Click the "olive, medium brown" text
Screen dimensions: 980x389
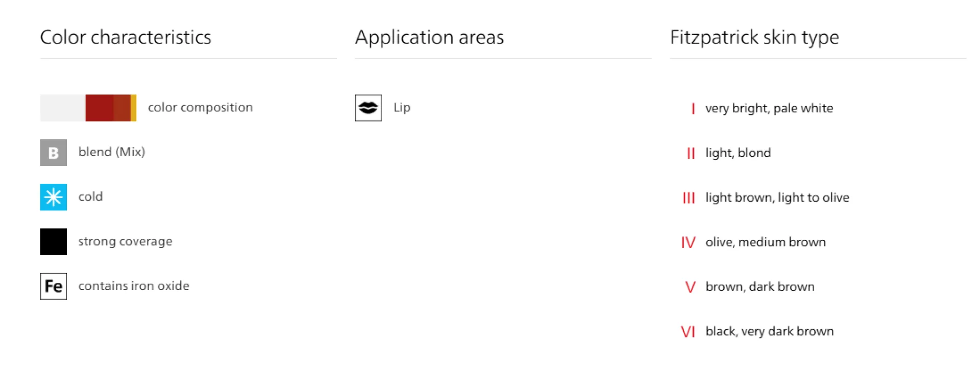pyautogui.click(x=765, y=242)
